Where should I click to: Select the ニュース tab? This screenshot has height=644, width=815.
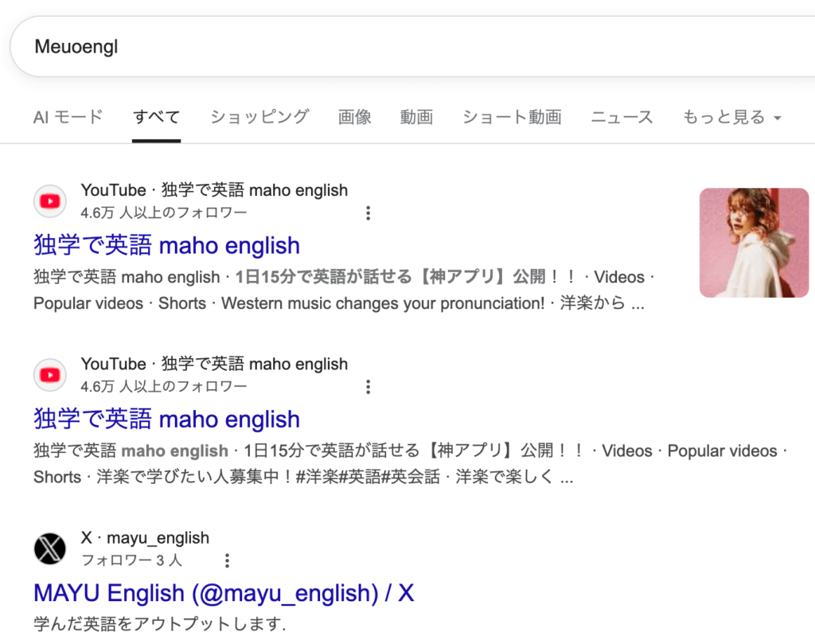click(x=622, y=117)
